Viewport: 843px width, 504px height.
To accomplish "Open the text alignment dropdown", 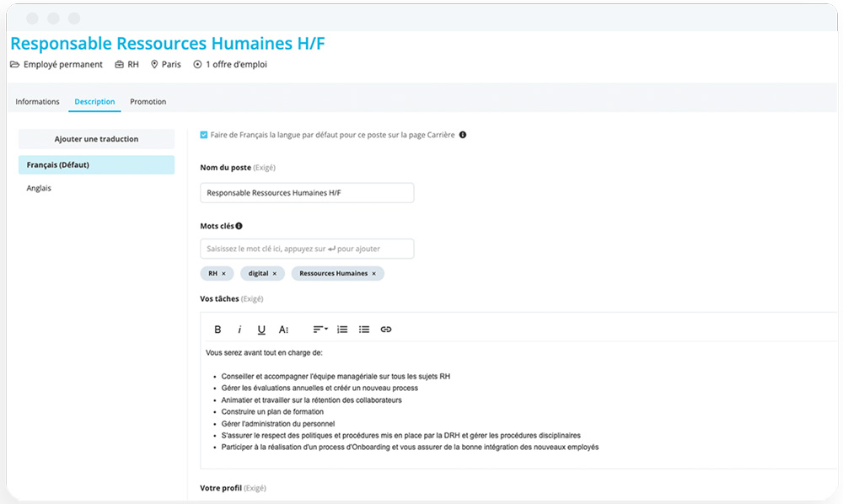I will pyautogui.click(x=320, y=330).
